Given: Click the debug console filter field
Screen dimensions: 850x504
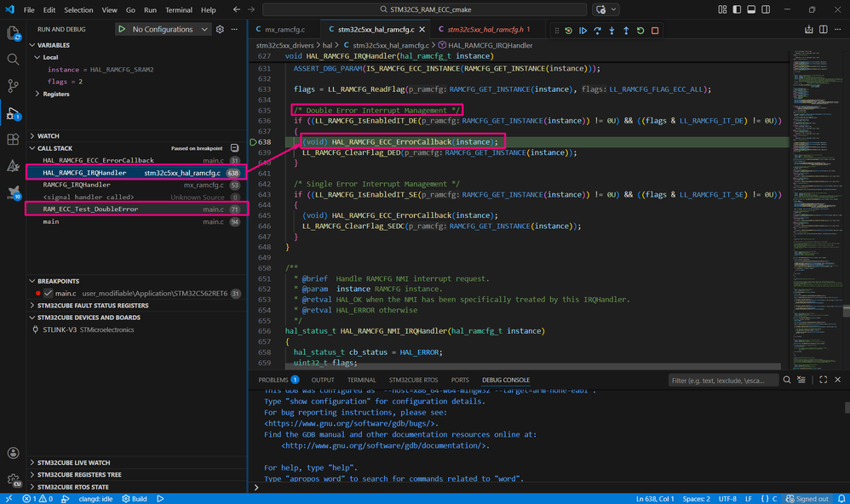Looking at the screenshot, I should 722,381.
